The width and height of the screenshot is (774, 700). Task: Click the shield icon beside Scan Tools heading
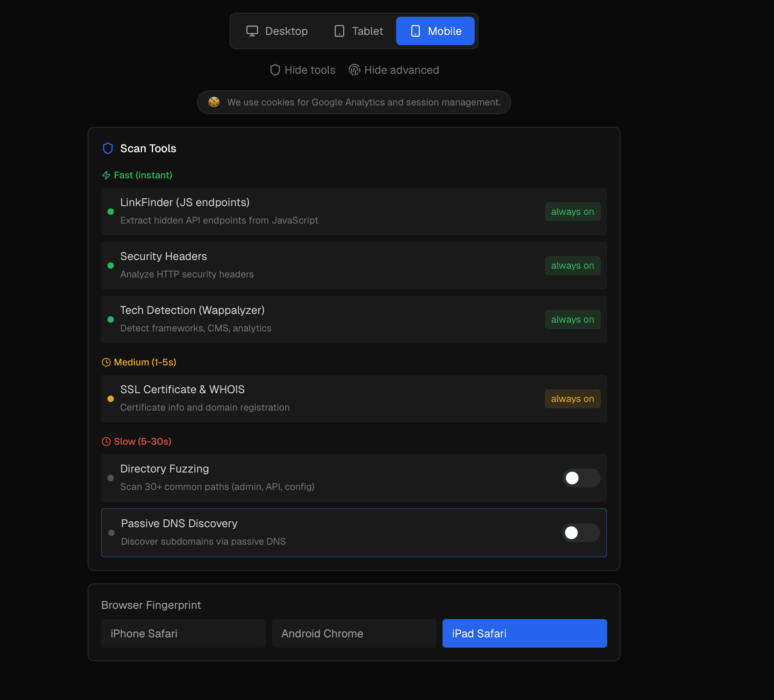tap(107, 148)
